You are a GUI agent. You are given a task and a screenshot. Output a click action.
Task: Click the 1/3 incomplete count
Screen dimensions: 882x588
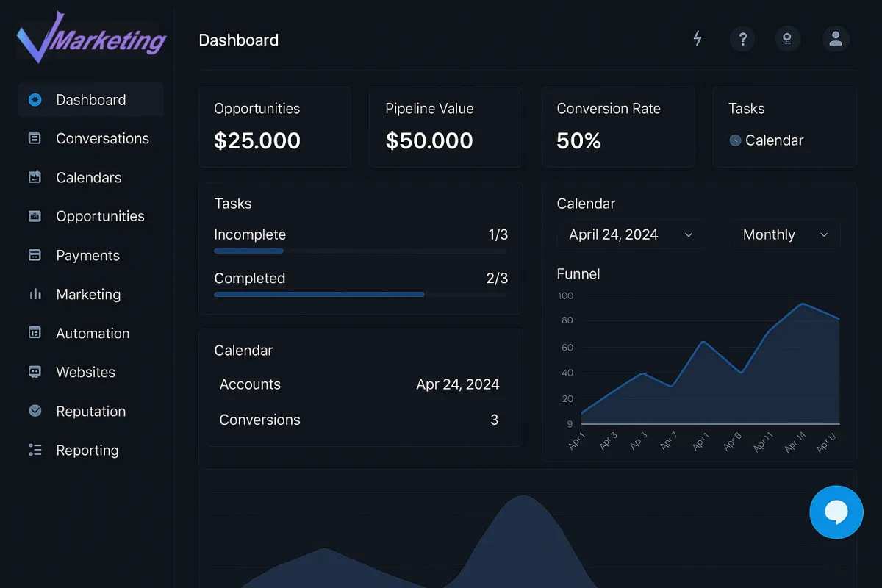click(x=498, y=234)
